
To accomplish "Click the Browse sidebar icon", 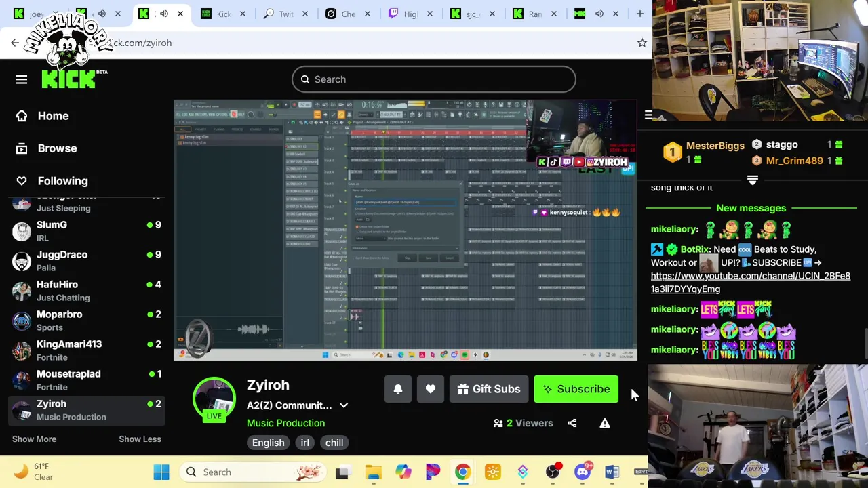I will 22,148.
